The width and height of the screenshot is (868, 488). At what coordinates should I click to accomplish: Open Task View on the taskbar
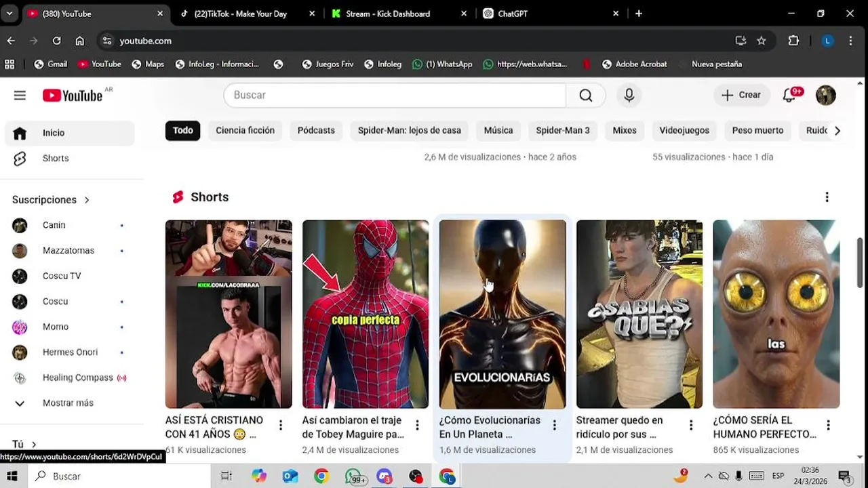[x=226, y=476]
